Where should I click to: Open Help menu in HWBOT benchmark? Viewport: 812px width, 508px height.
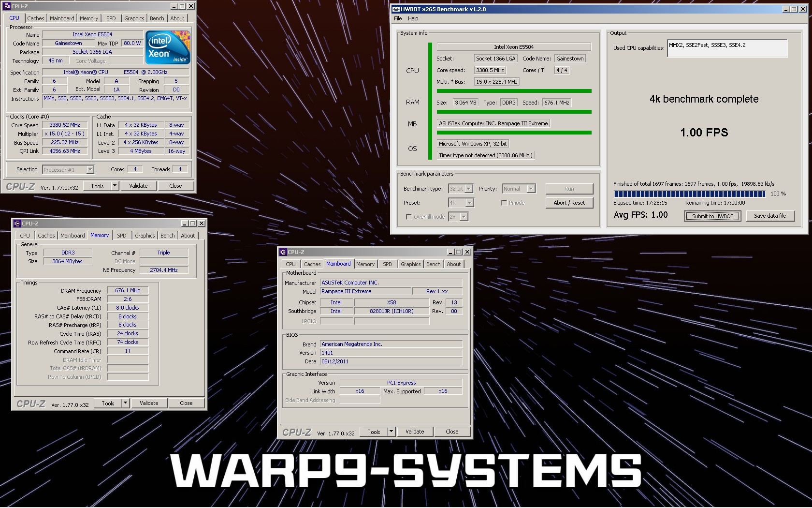click(x=413, y=18)
